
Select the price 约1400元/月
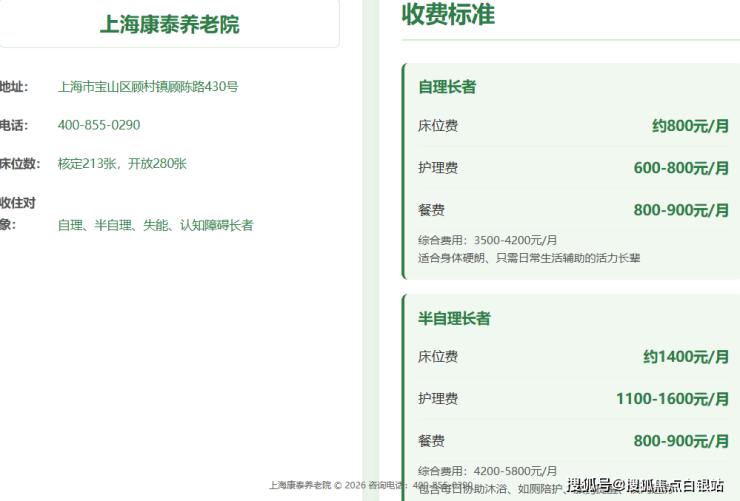[x=686, y=357]
